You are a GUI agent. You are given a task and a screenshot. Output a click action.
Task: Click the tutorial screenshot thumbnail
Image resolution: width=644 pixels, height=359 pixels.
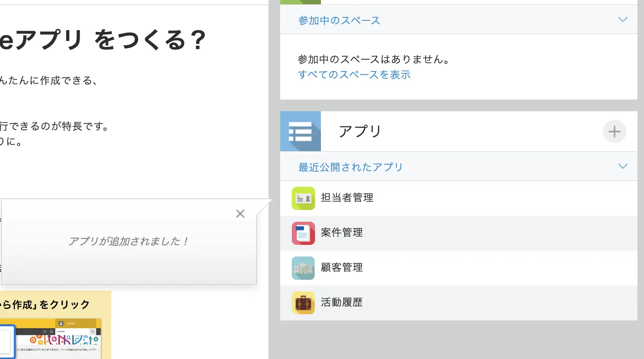click(51, 339)
